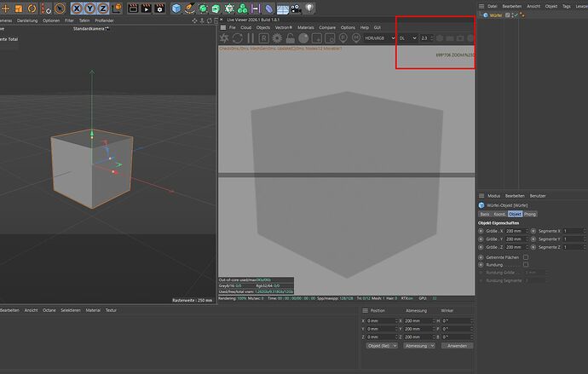
Task: Toggle the Segmente Y animation dot
Action: [x=533, y=239]
